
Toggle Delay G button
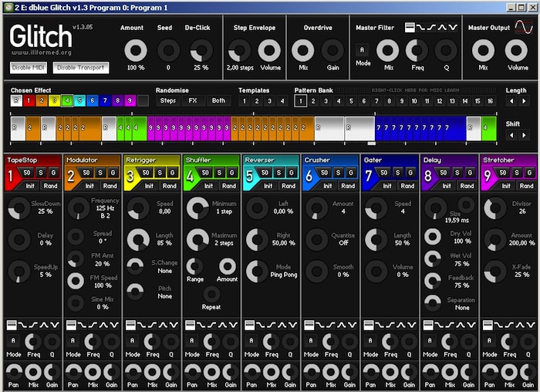click(470, 173)
